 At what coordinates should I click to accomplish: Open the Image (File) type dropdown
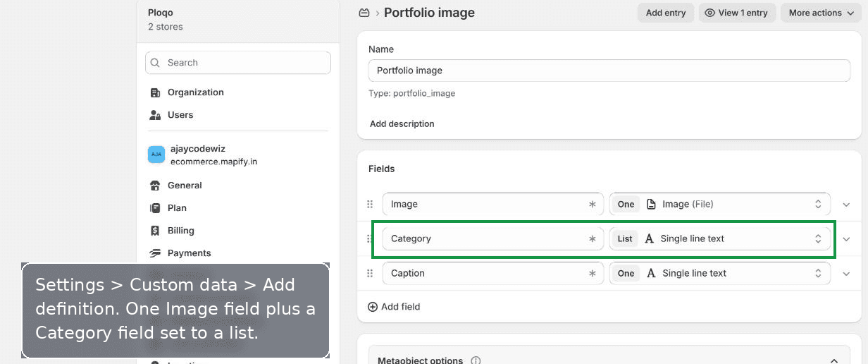[x=720, y=204]
